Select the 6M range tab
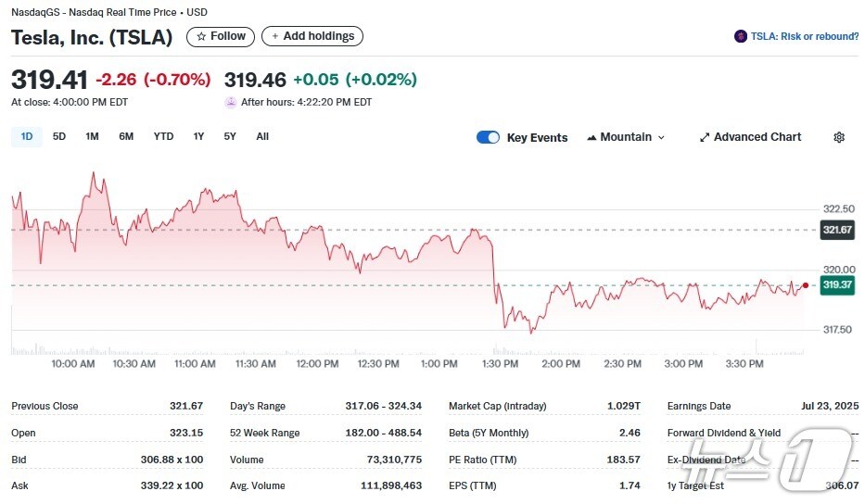The width and height of the screenshot is (865, 504). pos(126,136)
